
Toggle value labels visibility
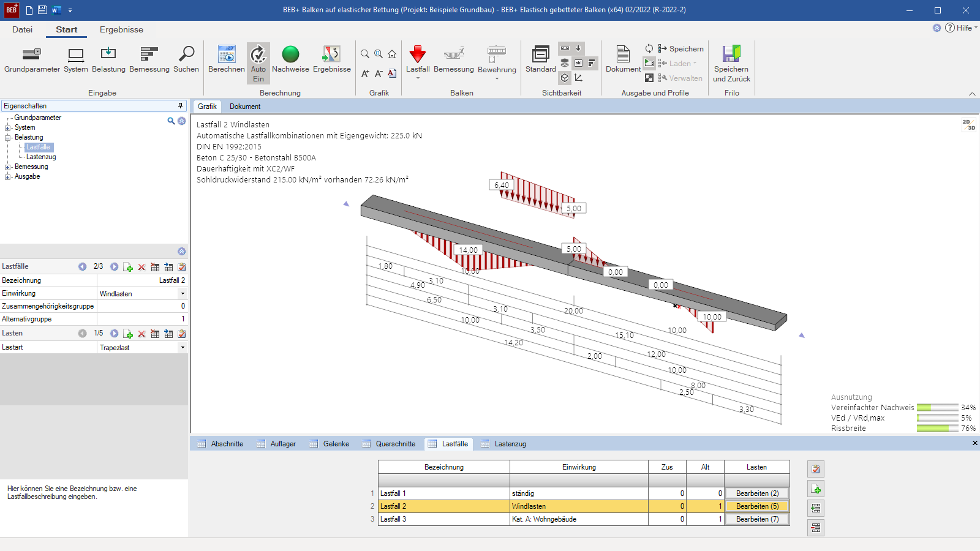[x=578, y=63]
